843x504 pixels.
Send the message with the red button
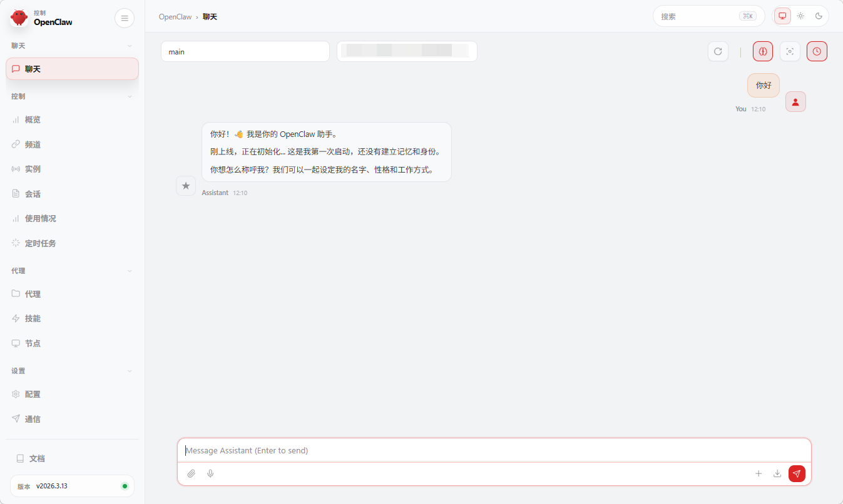(x=797, y=473)
